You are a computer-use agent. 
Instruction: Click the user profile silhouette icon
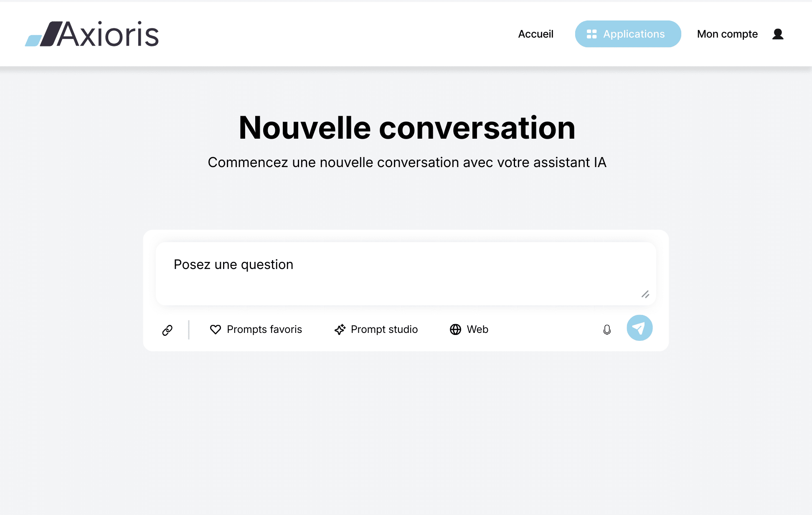(x=778, y=34)
